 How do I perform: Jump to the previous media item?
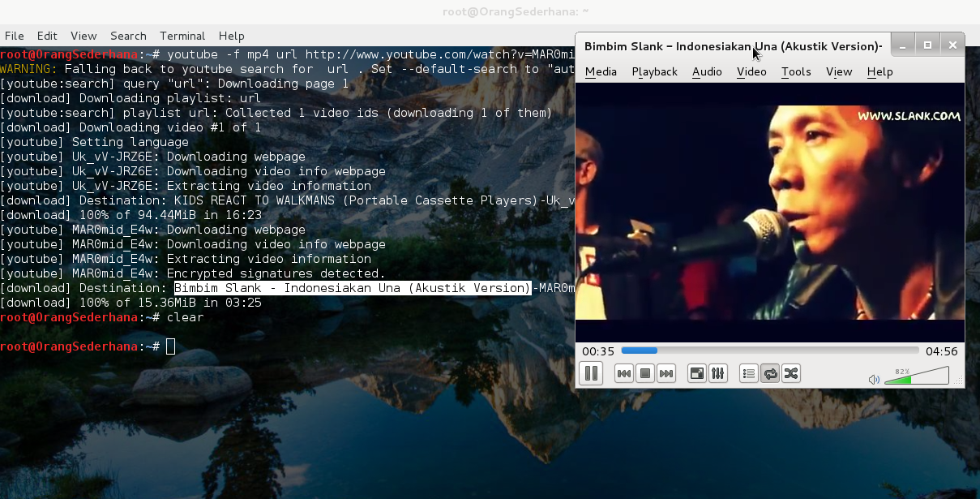pyautogui.click(x=623, y=373)
